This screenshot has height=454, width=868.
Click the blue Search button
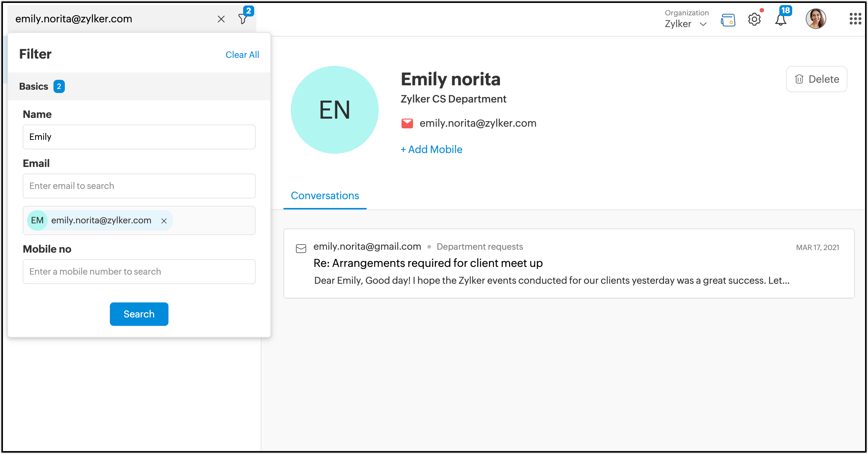click(139, 314)
